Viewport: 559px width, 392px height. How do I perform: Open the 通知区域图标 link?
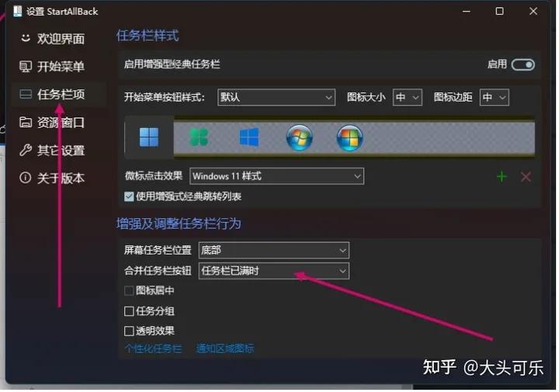pos(225,349)
